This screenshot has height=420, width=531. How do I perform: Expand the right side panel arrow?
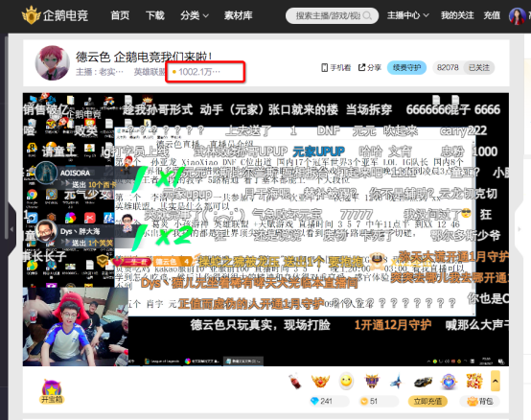point(519,229)
